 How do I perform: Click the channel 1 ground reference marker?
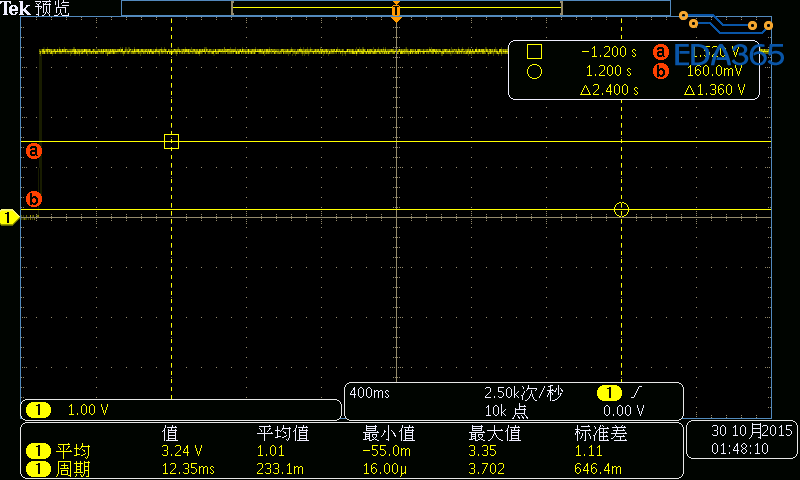pos(9,217)
